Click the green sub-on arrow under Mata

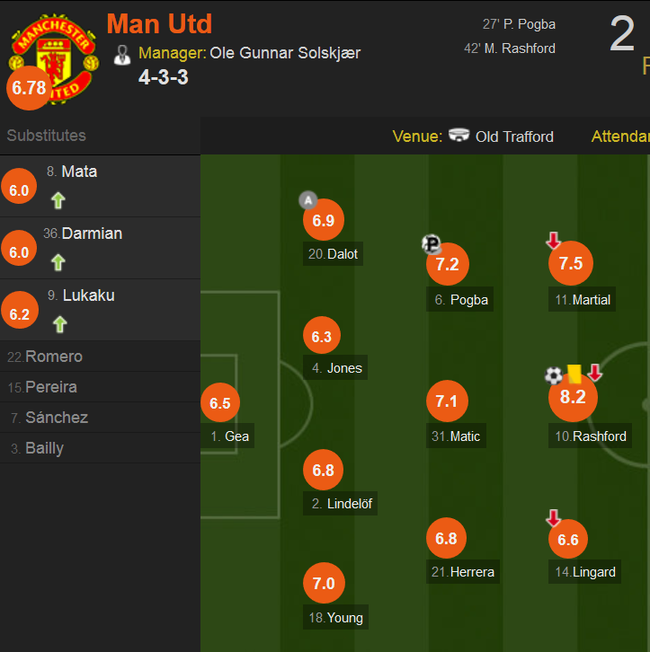[58, 200]
